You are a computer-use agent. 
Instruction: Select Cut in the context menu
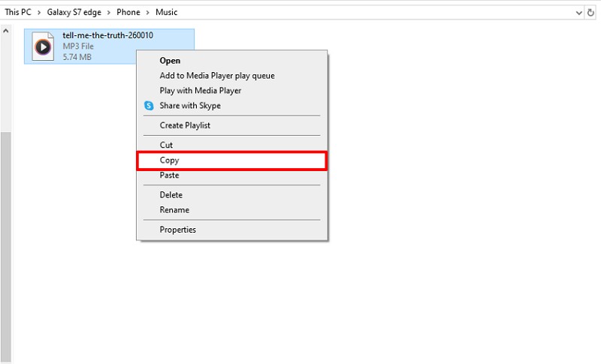coord(231,145)
